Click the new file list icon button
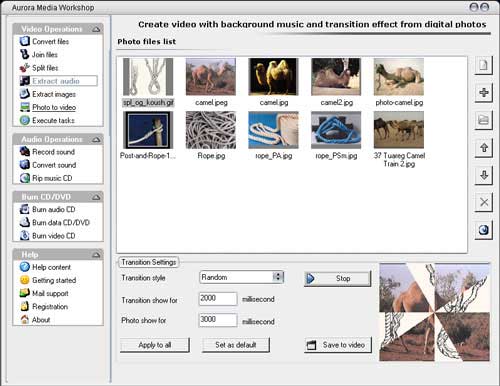This screenshot has width=500, height=386. coord(483,65)
